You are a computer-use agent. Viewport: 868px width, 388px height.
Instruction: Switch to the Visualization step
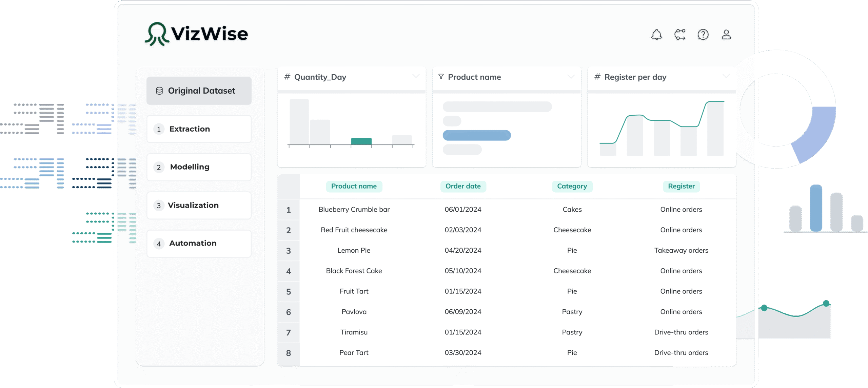tap(199, 205)
